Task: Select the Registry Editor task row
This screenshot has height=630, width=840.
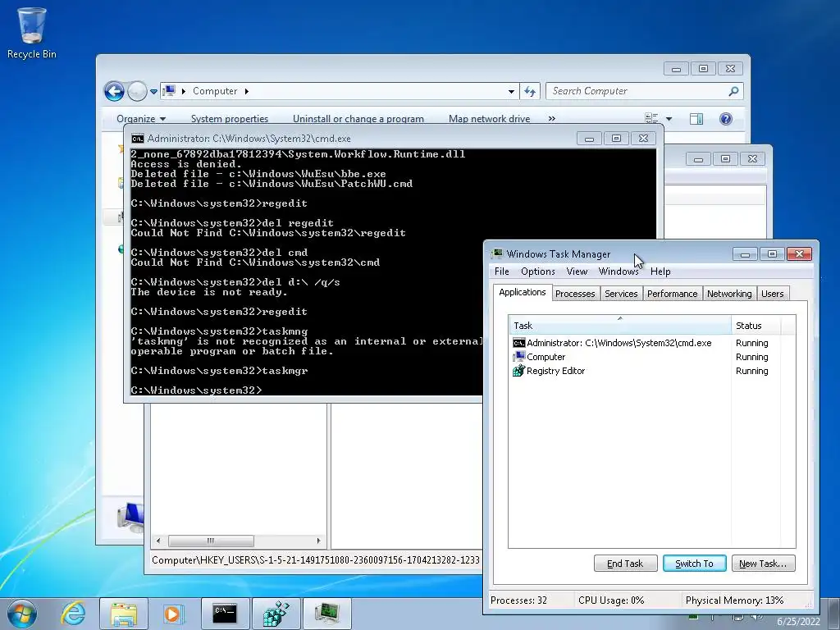Action: pyautogui.click(x=652, y=371)
